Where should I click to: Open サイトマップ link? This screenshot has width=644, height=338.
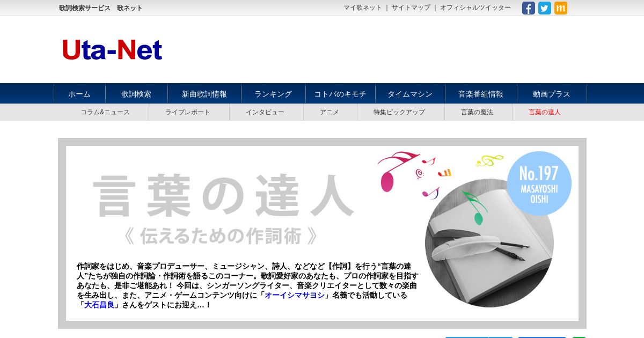coord(411,8)
